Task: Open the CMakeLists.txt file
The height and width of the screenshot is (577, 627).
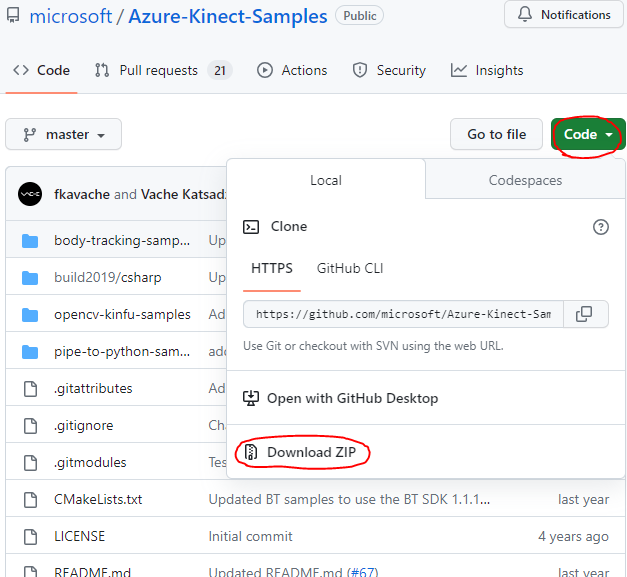Action: 98,499
